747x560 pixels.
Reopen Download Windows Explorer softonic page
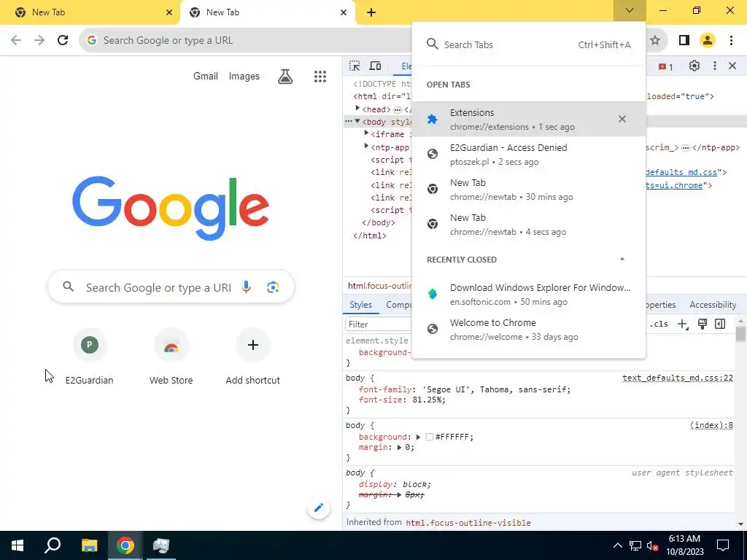click(x=528, y=294)
